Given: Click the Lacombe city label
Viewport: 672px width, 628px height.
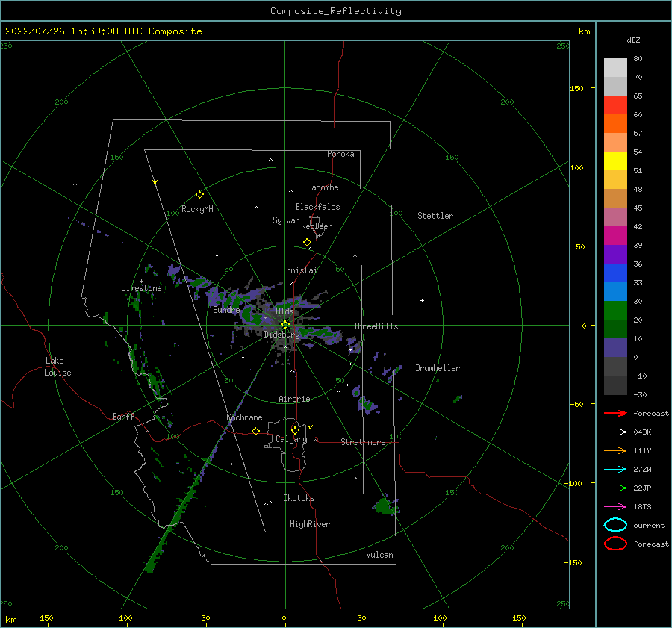Looking at the screenshot, I should [x=323, y=187].
